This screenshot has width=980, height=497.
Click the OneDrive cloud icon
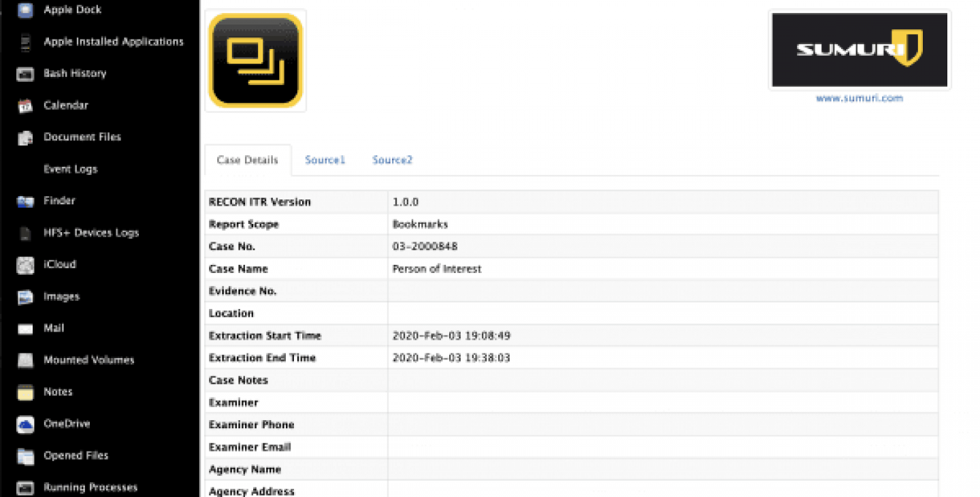point(25,423)
